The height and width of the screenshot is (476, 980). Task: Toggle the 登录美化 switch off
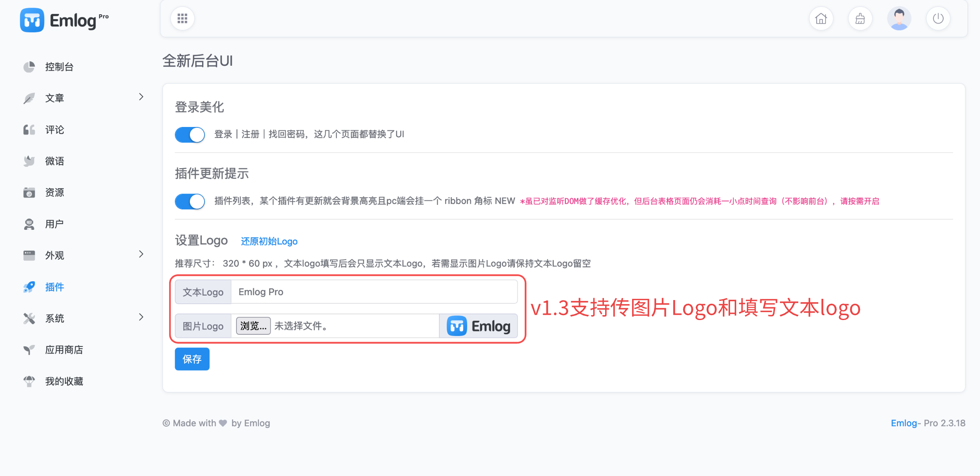point(190,135)
